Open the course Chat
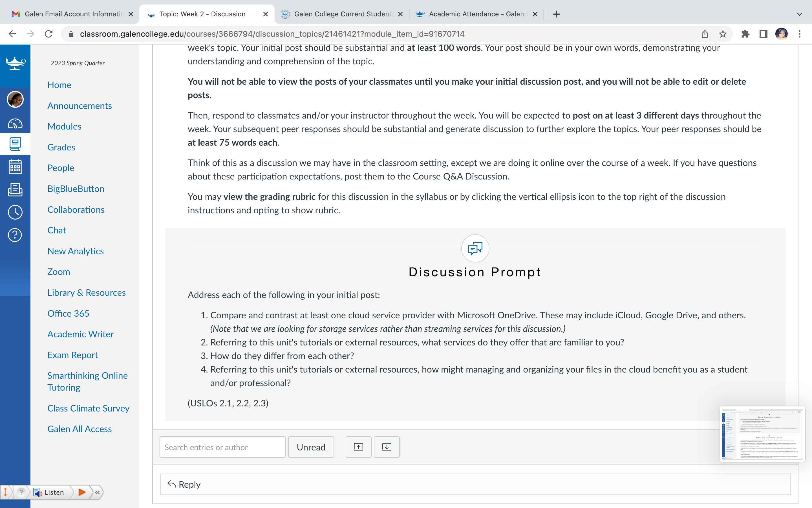Image resolution: width=812 pixels, height=508 pixels. coord(57,231)
